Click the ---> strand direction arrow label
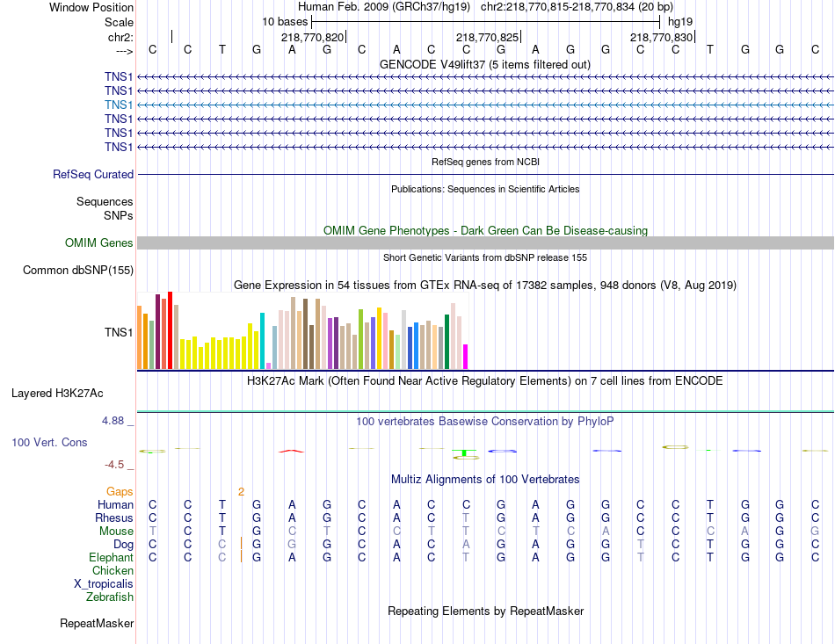Viewport: 835px width, 644px height. pos(124,51)
